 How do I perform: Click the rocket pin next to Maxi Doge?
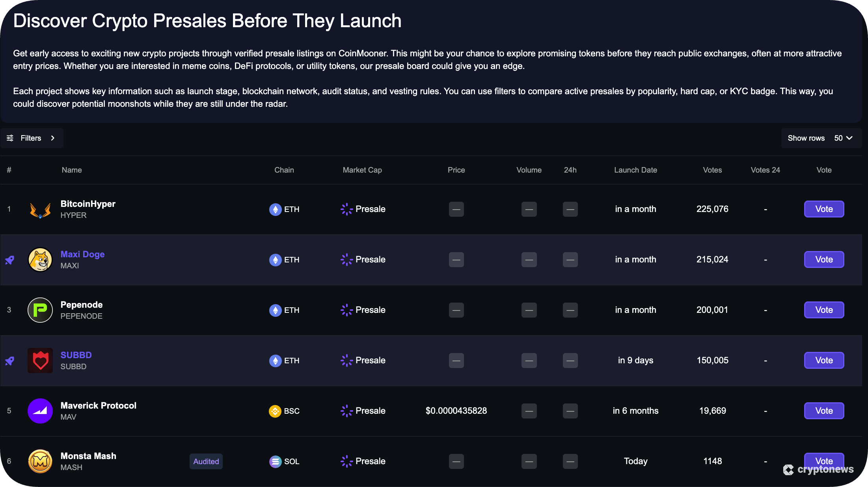point(9,260)
